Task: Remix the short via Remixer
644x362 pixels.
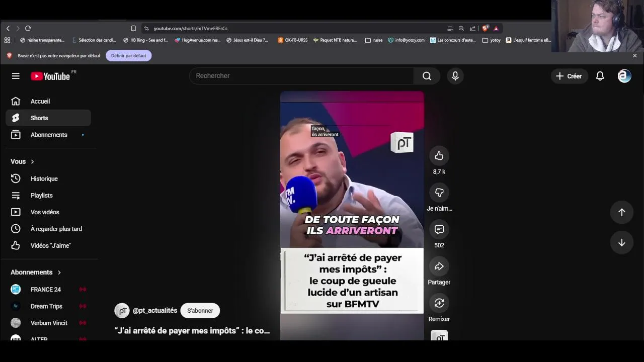Action: coord(439,303)
